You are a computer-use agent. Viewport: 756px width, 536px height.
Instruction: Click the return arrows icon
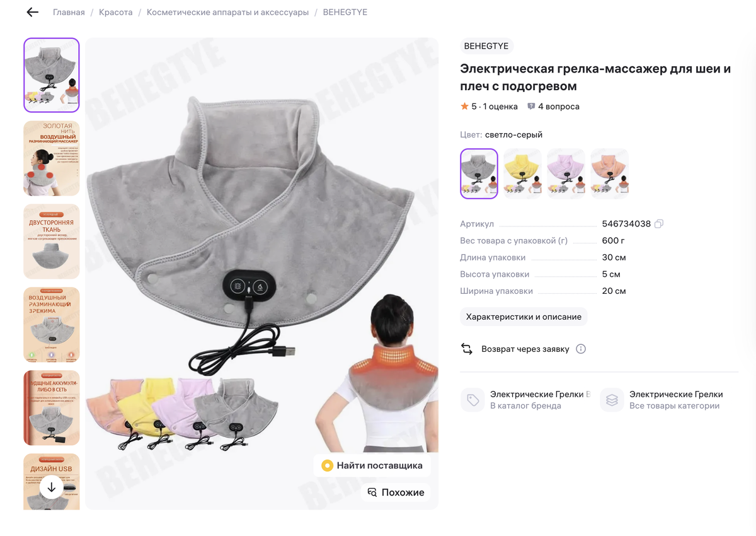pyautogui.click(x=467, y=349)
